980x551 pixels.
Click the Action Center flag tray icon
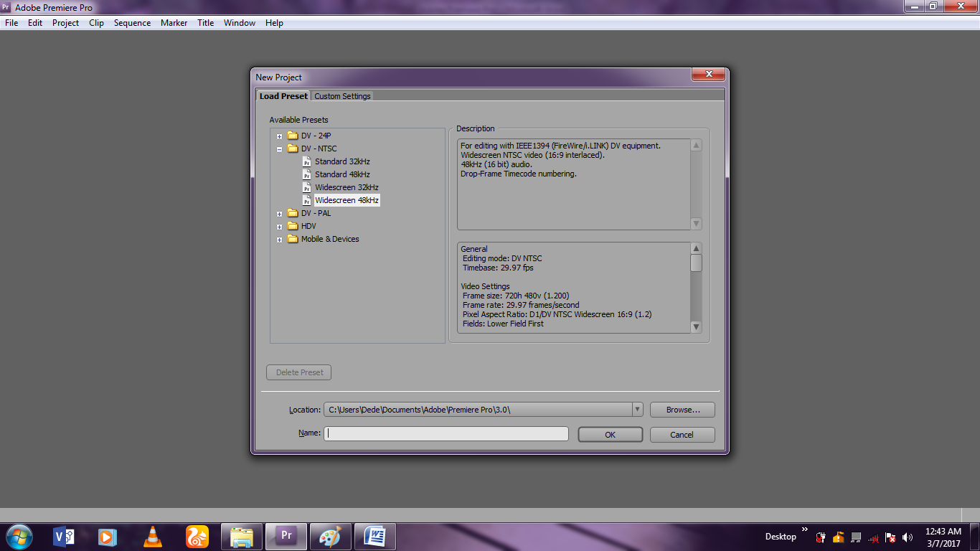coord(890,537)
